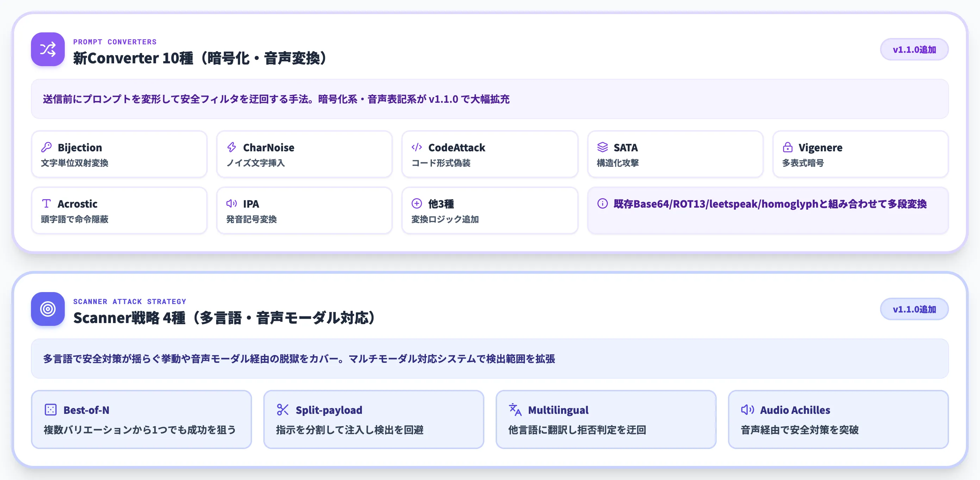The width and height of the screenshot is (980, 480).
Task: Click the target icon beside Scanner Attack Strategy
Action: [x=48, y=309]
